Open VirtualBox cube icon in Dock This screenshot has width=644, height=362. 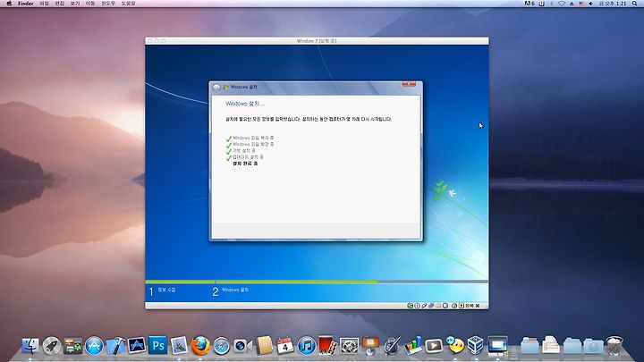tap(476, 346)
